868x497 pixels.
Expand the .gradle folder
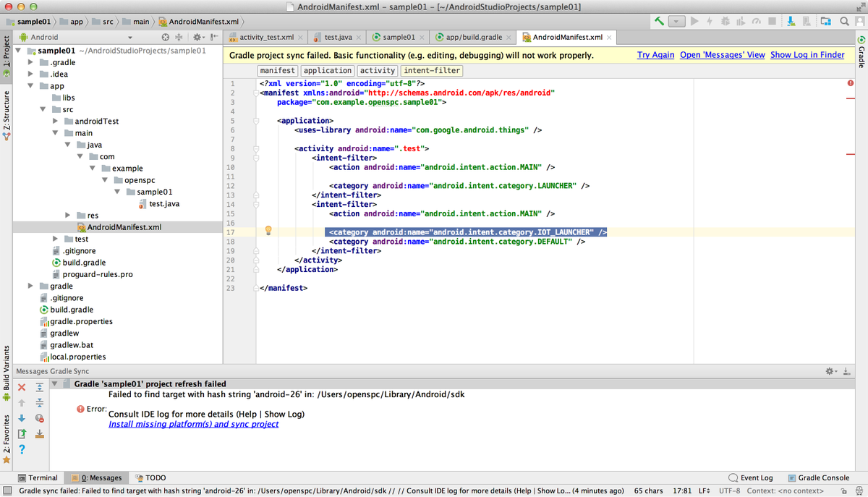(x=31, y=62)
